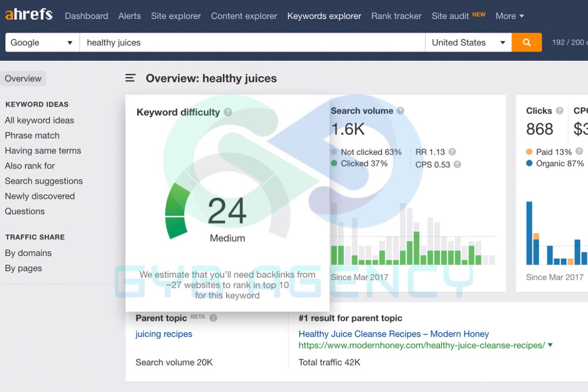588x392 pixels.
Task: Click the juicing recipes parent topic link
Action: click(164, 334)
